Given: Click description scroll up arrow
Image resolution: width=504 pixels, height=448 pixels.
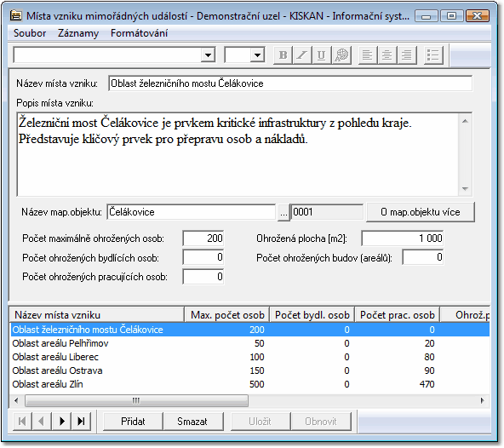Looking at the screenshot, I should coord(465,121).
